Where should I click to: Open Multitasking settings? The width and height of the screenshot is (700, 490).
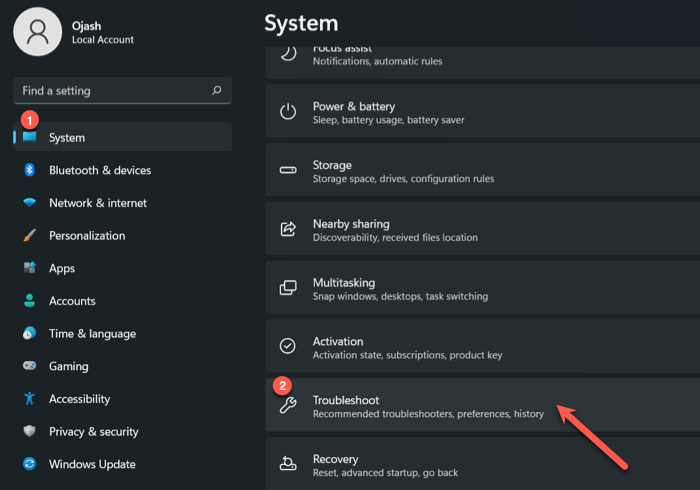(x=483, y=288)
